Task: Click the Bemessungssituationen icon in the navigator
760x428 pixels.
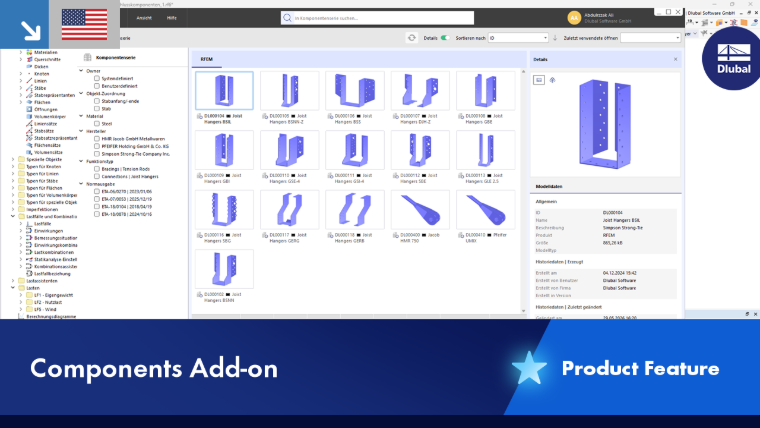Action: tap(29, 238)
